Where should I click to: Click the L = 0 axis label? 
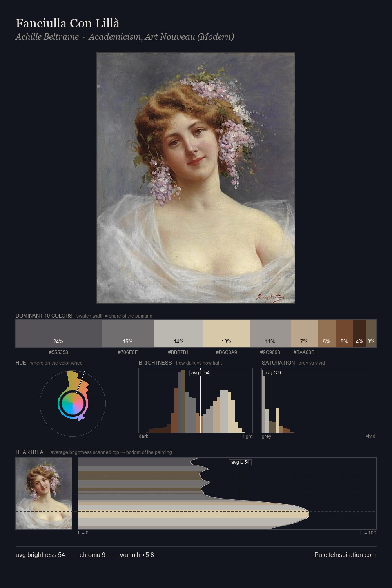pos(83,533)
